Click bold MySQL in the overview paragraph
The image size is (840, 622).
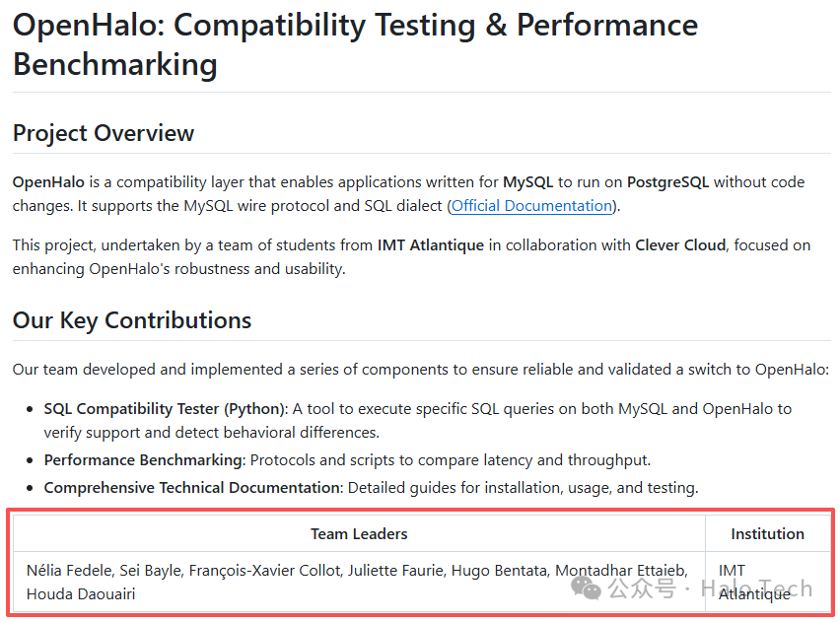coord(528,182)
